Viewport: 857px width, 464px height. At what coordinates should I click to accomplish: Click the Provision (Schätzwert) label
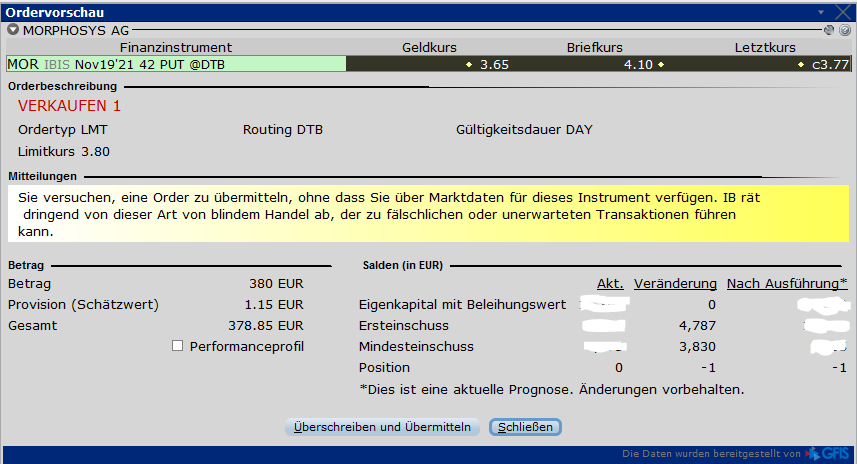[83, 304]
